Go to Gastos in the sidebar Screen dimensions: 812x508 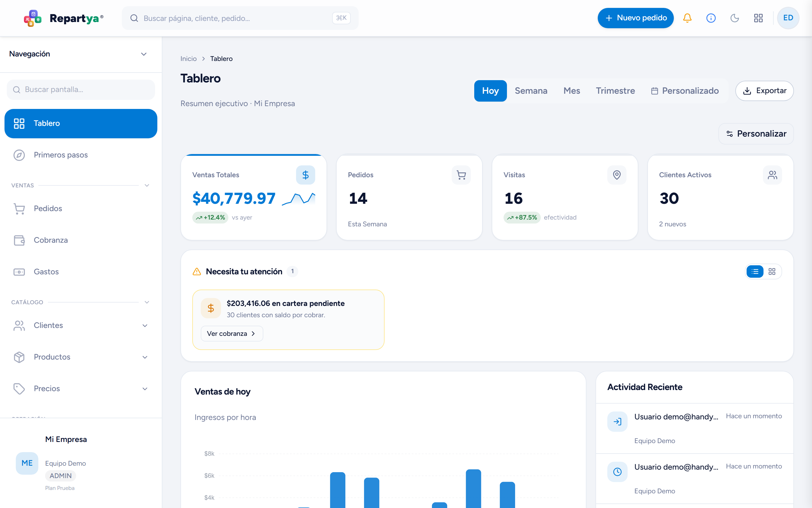pos(81,272)
